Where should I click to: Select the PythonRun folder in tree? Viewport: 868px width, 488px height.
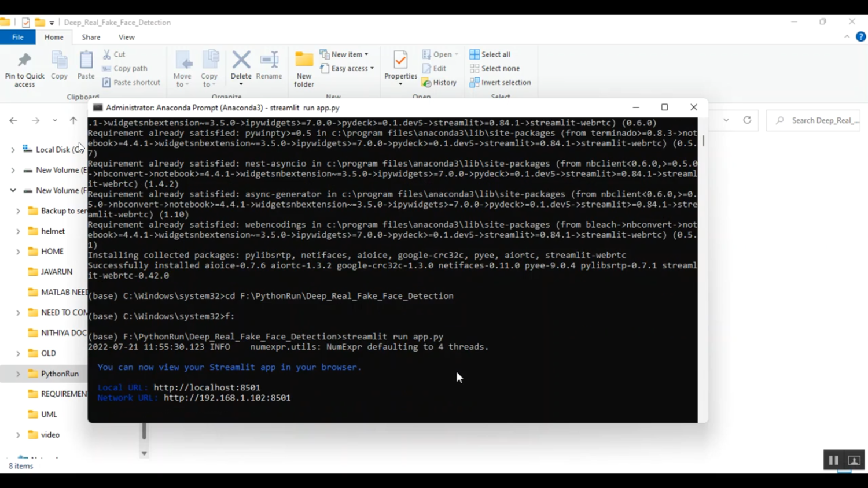pos(53,374)
